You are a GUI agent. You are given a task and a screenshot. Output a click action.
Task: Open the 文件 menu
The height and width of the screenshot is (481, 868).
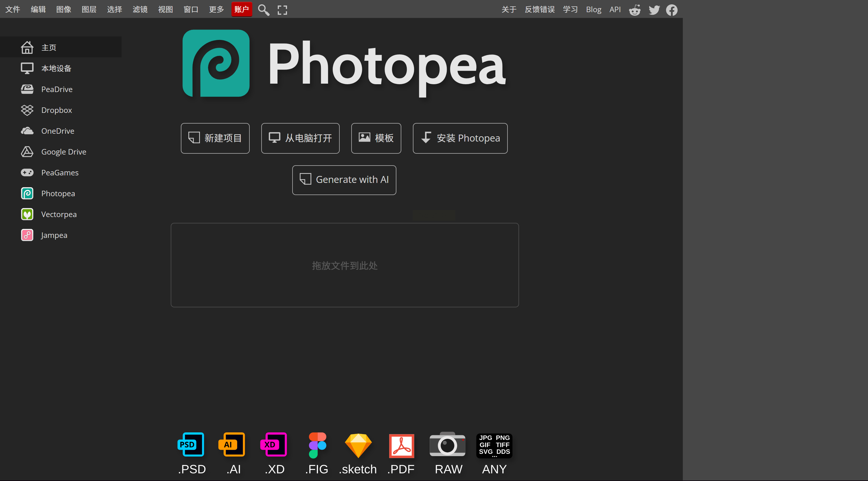click(13, 9)
